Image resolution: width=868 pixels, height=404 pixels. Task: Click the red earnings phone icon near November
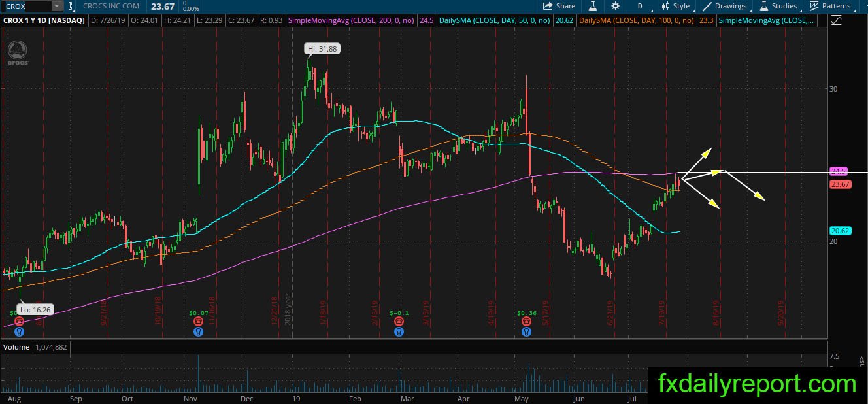point(198,322)
